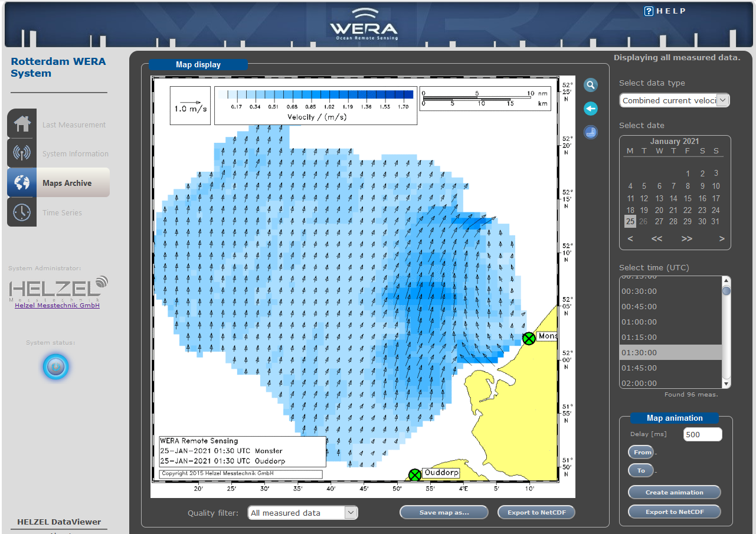Set animation From time button
This screenshot has width=756, height=534.
click(x=642, y=453)
